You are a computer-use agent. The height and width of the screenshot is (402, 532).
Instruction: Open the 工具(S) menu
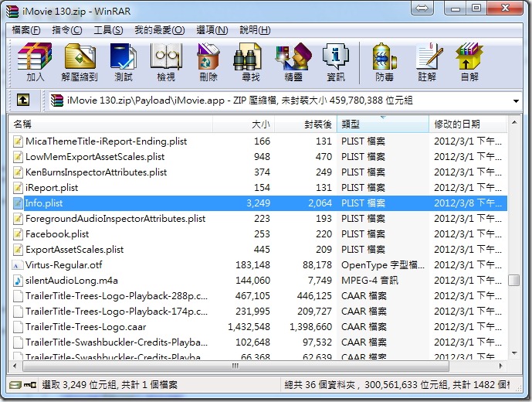point(108,30)
